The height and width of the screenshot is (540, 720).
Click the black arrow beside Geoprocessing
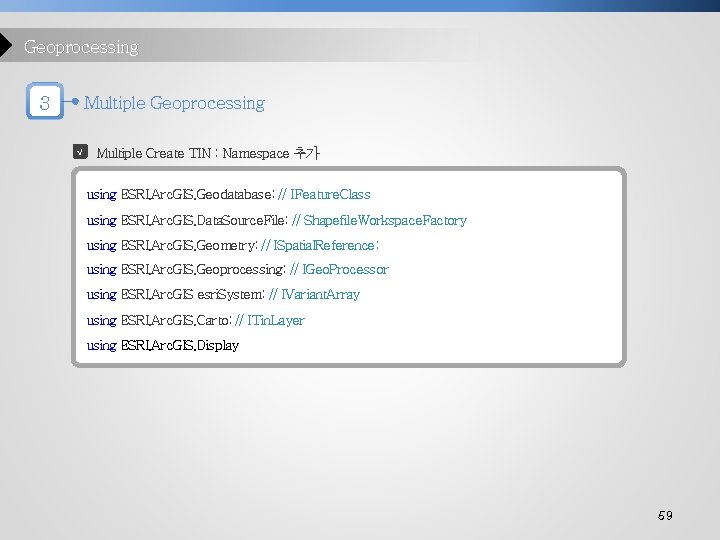coord(6,45)
